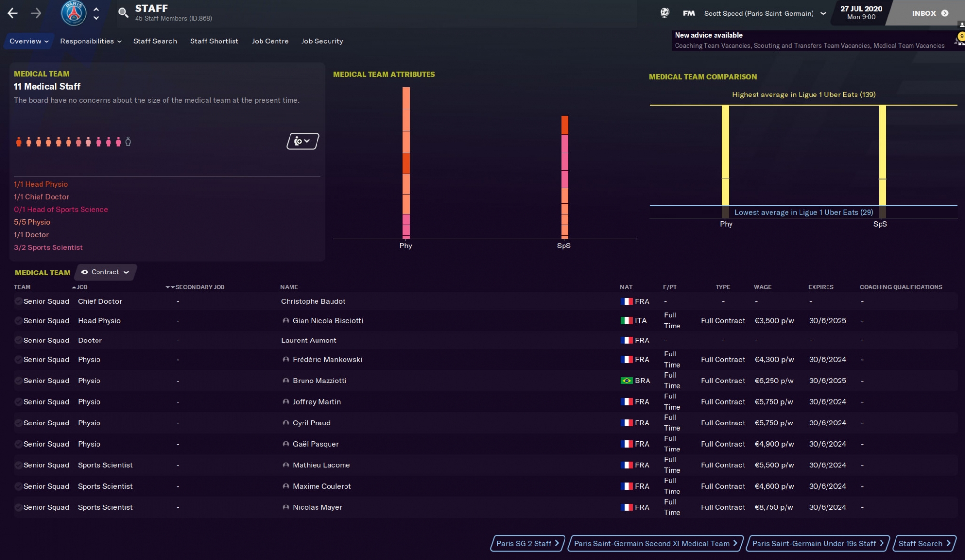Viewport: 965px width, 560px height.
Task: Open Maxime Coulerot's profile icon
Action: click(286, 486)
